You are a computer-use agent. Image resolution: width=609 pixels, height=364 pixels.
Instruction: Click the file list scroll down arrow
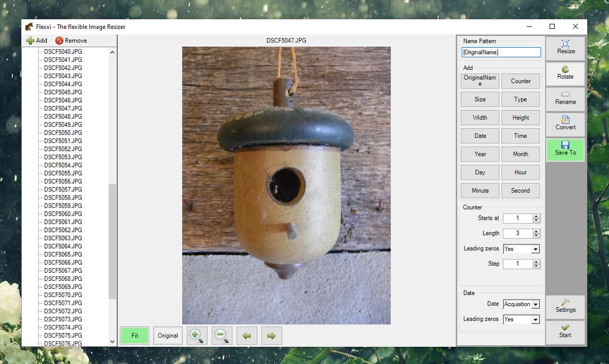[x=112, y=342]
